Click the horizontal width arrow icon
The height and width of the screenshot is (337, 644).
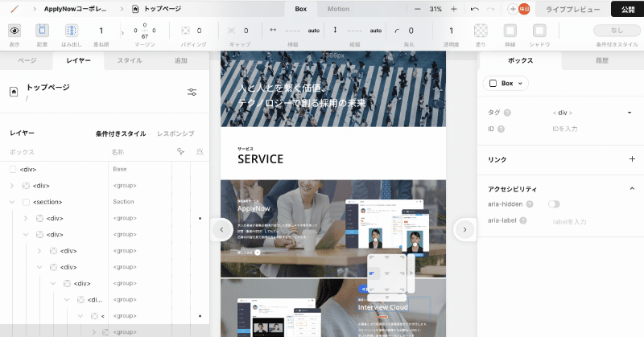(273, 30)
